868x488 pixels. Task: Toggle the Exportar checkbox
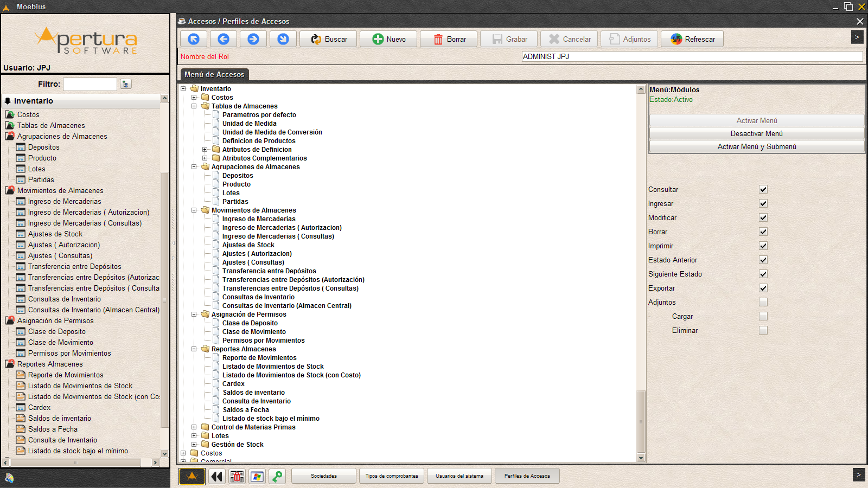pyautogui.click(x=763, y=288)
